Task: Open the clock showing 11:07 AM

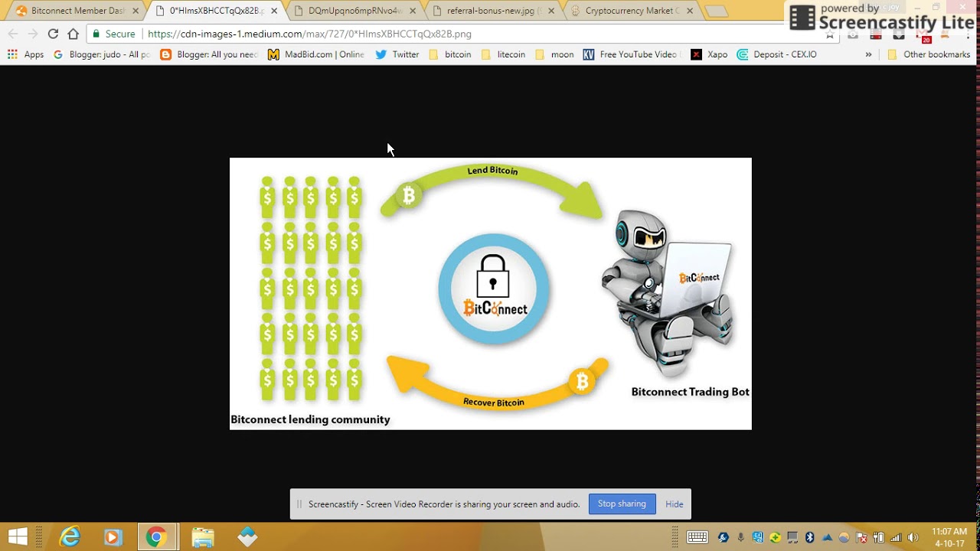Action: pos(949,537)
